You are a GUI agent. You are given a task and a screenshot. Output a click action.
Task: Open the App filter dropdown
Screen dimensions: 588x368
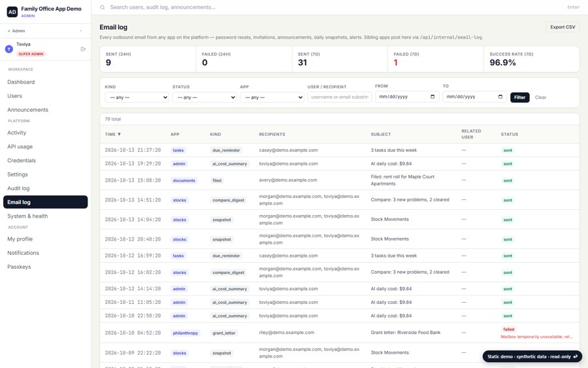coord(272,97)
